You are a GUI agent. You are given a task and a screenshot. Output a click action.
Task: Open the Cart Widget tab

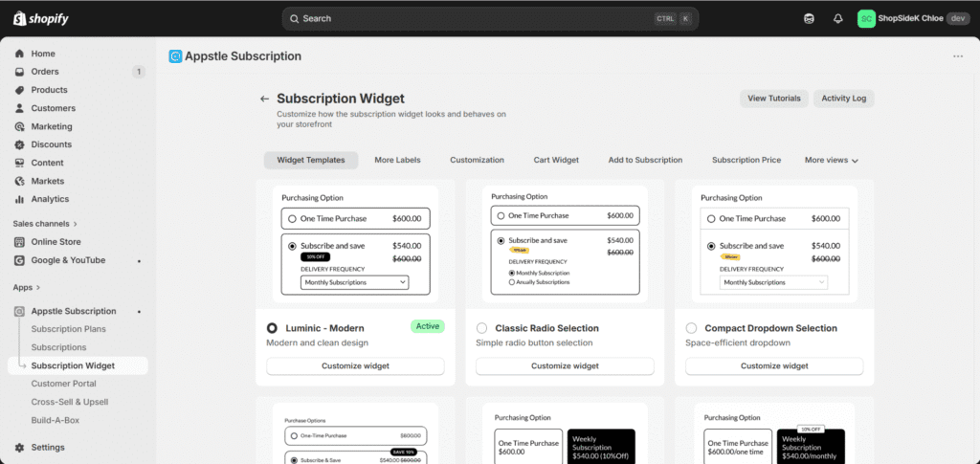[556, 160]
